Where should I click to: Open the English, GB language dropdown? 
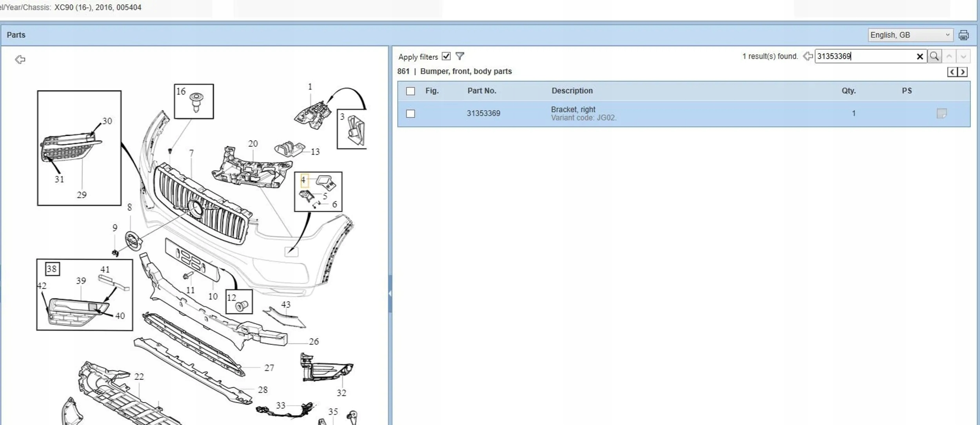click(x=910, y=35)
